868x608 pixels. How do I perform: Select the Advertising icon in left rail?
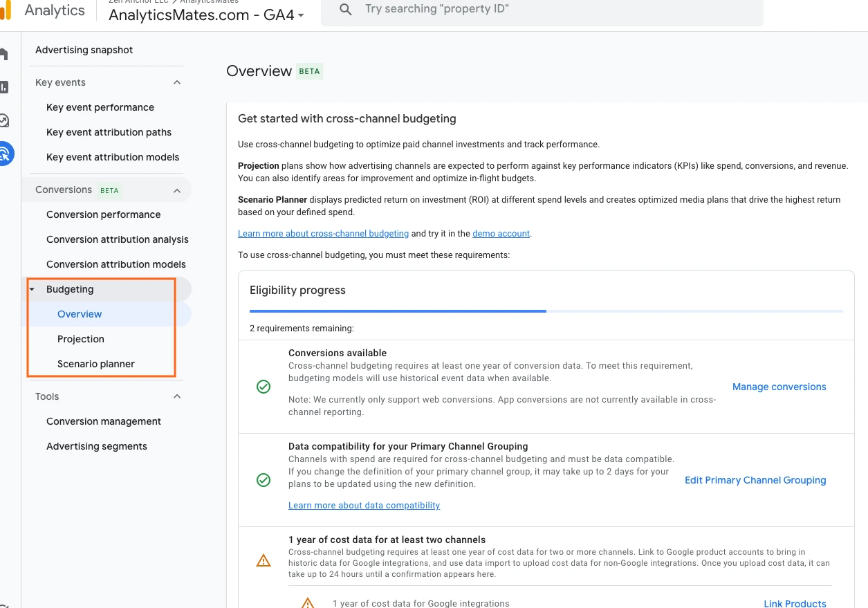(x=6, y=153)
